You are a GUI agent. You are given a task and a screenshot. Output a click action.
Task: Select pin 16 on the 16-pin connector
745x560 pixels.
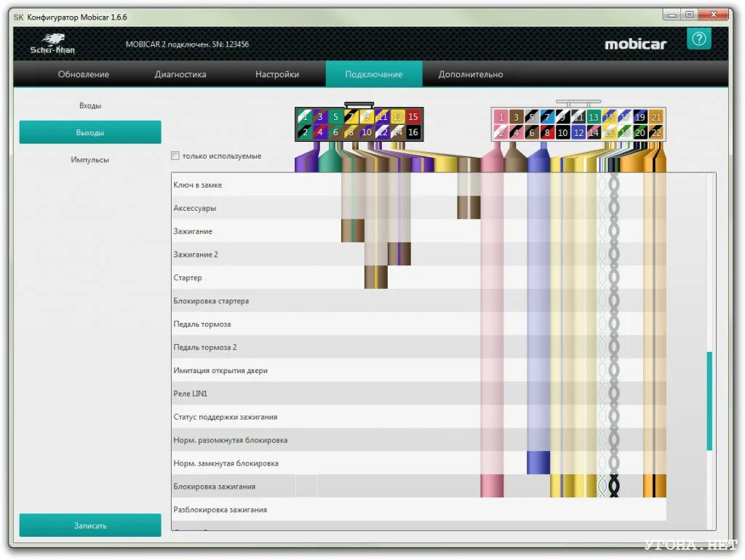(x=413, y=132)
